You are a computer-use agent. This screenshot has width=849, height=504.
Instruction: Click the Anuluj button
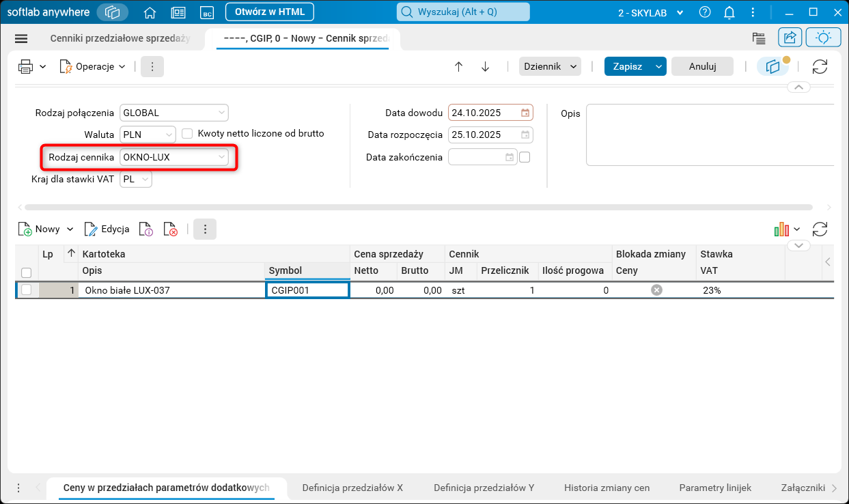[x=702, y=66]
